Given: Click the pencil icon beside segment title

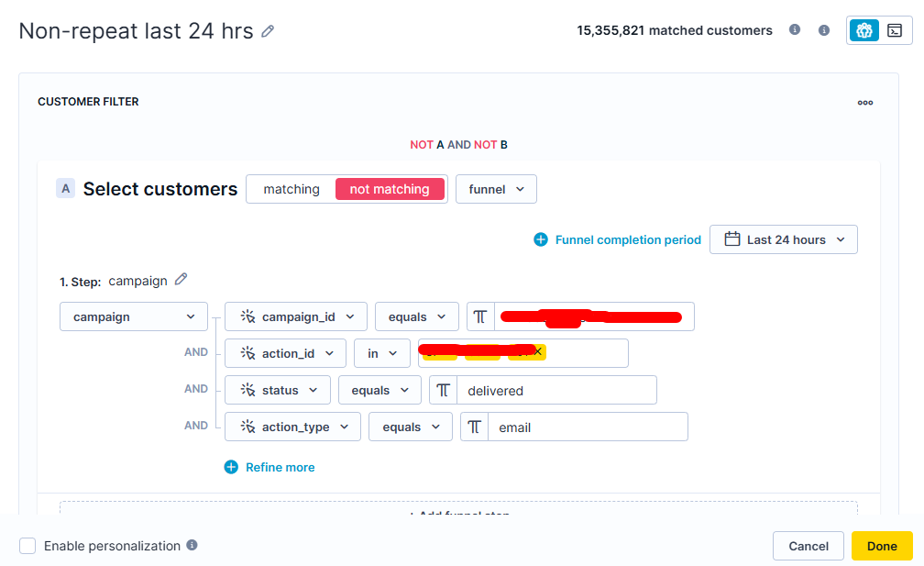Looking at the screenshot, I should click(x=268, y=31).
